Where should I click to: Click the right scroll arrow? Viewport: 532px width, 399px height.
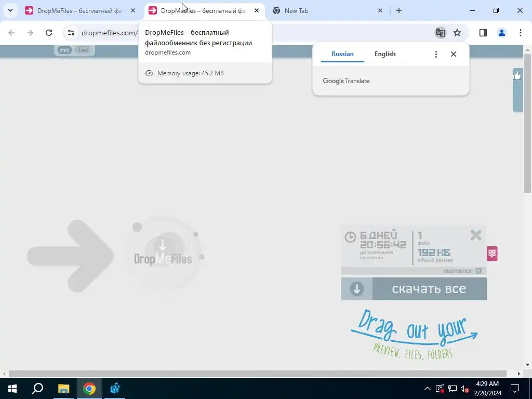[519, 374]
